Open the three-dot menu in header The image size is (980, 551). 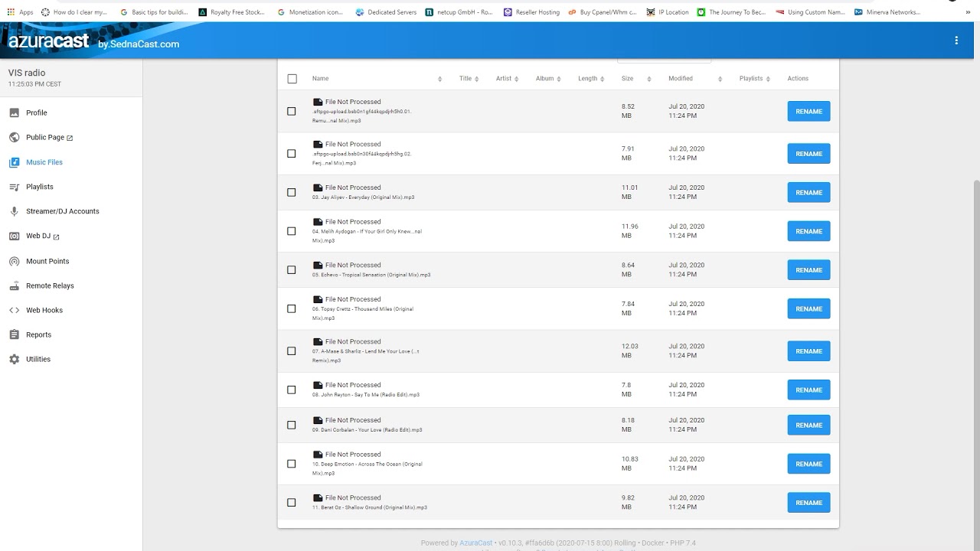click(x=956, y=41)
